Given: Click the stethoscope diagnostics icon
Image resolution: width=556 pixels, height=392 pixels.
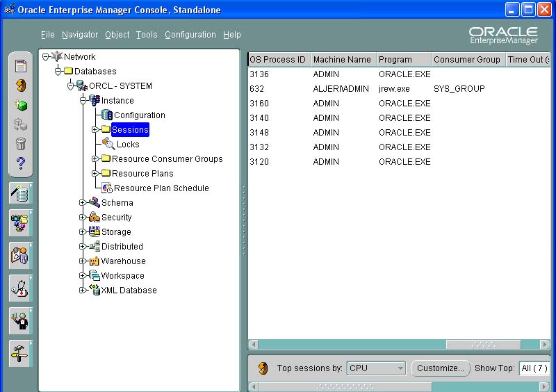Looking at the screenshot, I should [x=20, y=288].
